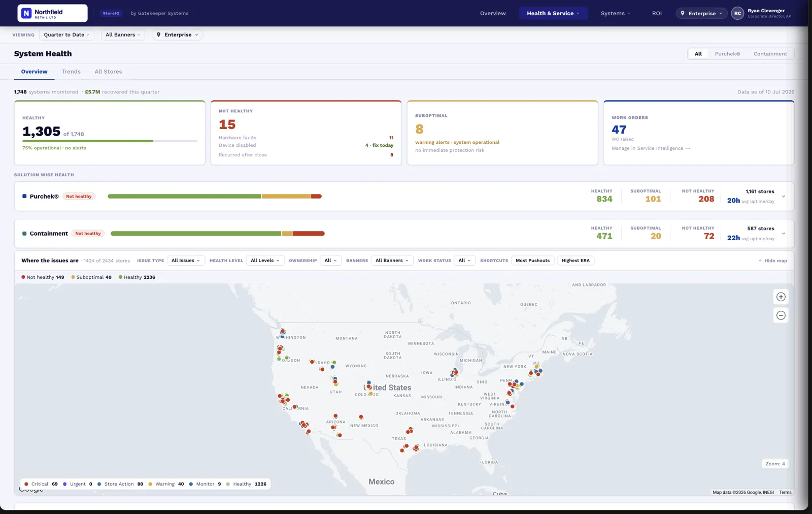The image size is (812, 514).
Task: Click the Terms link on map
Action: click(785, 492)
